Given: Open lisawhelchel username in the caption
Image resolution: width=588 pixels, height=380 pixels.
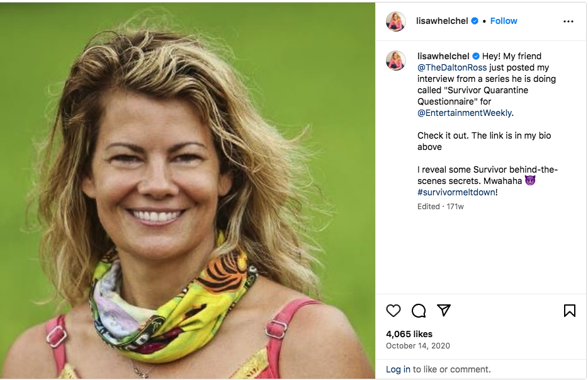Looking at the screenshot, I should pyautogui.click(x=443, y=56).
